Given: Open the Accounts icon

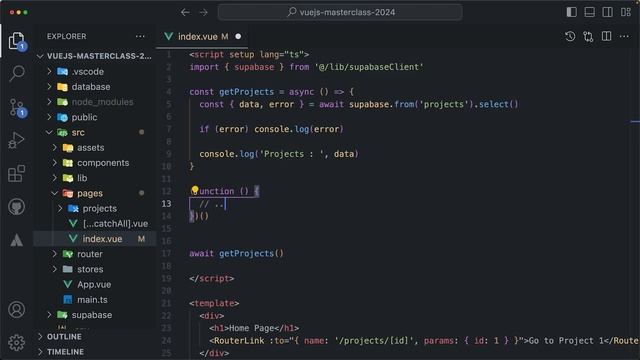Looking at the screenshot, I should tap(17, 309).
